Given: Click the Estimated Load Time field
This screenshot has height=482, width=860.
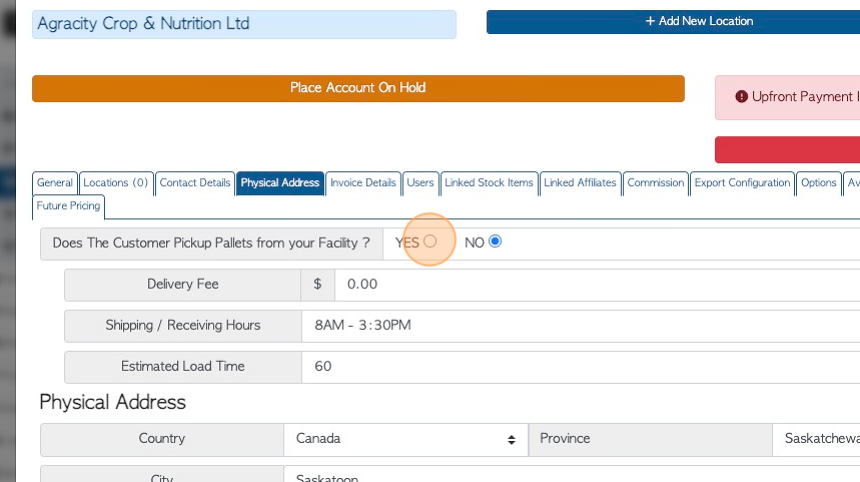Looking at the screenshot, I should click(581, 367).
